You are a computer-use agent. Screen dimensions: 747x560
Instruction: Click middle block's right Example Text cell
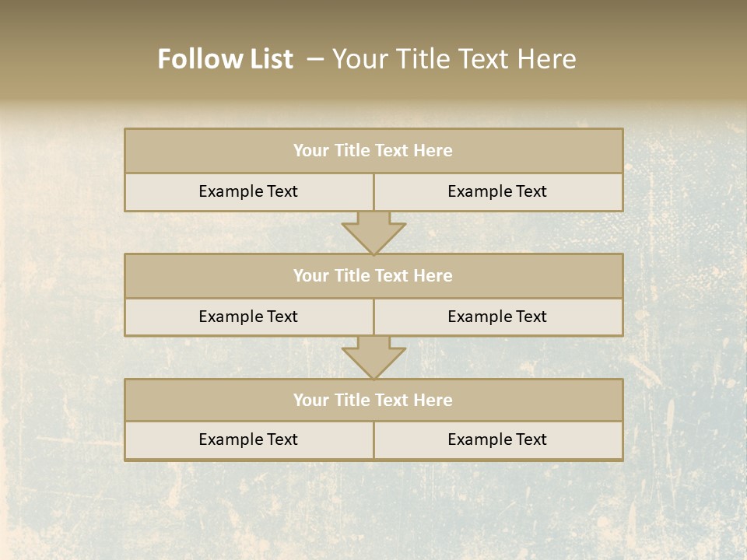tap(497, 317)
